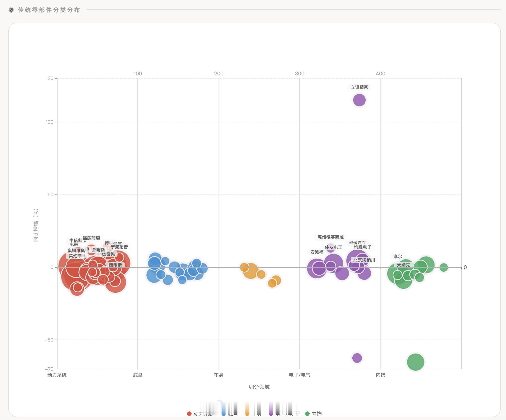Image resolution: width=506 pixels, height=420 pixels.
Task: Click the 400 tick on the top axis
Action: click(x=380, y=73)
